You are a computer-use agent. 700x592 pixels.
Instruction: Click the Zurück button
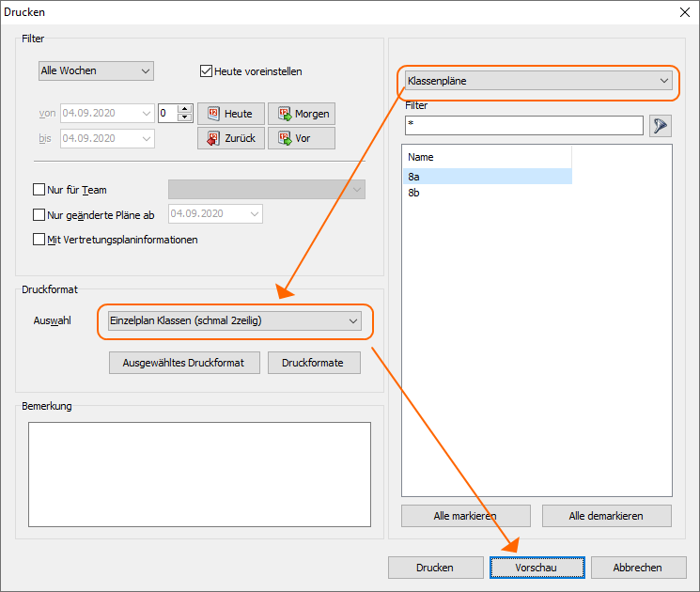coord(231,138)
